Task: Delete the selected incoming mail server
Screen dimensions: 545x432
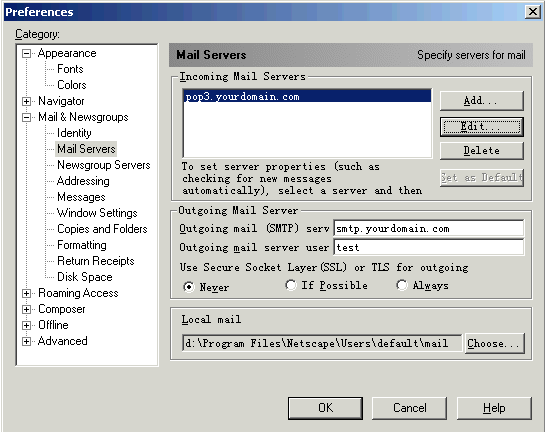Action: coord(481,151)
